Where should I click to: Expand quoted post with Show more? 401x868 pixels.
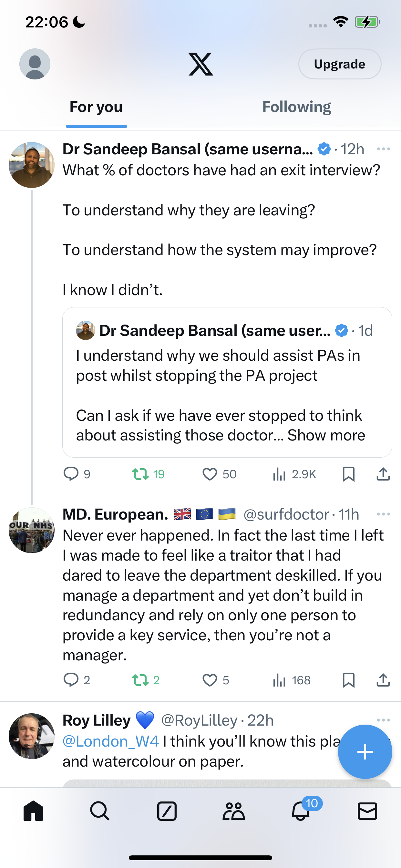click(x=326, y=435)
